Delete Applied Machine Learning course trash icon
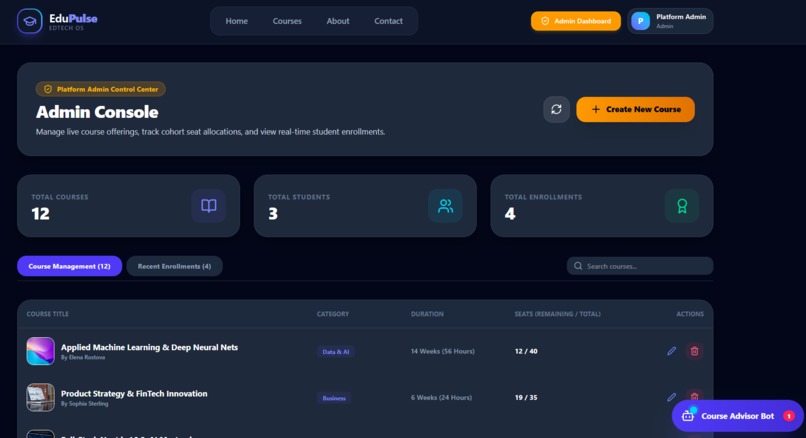Image resolution: width=806 pixels, height=438 pixels. 694,351
